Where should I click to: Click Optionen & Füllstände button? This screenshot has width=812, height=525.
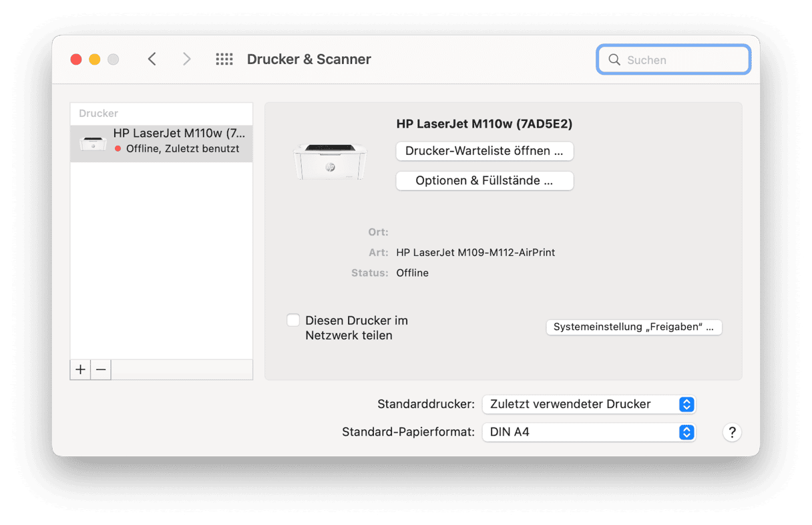(485, 181)
